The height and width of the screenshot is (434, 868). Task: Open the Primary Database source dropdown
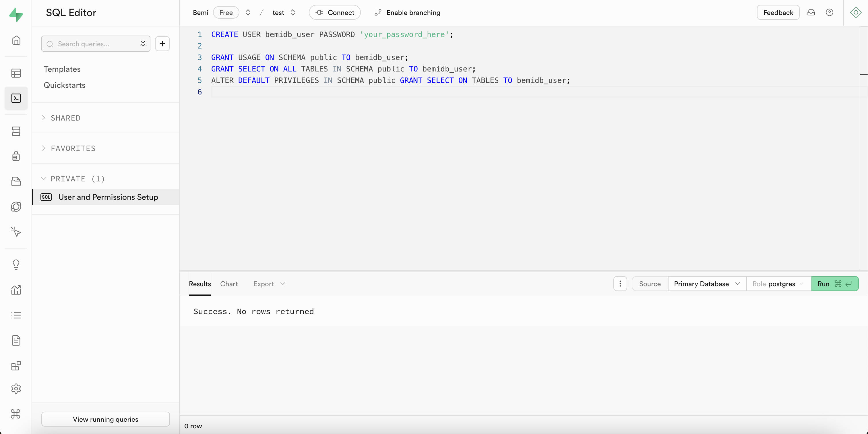pyautogui.click(x=707, y=284)
